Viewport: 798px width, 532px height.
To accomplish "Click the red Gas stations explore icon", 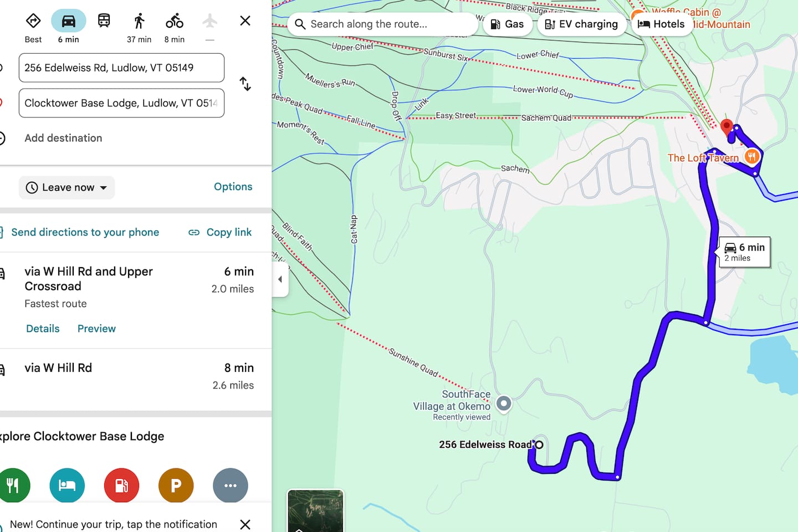I will 121,485.
